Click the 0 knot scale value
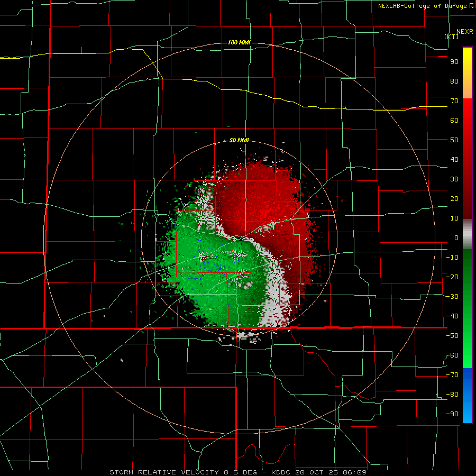Screen dimensions: 476x476 (x=456, y=238)
